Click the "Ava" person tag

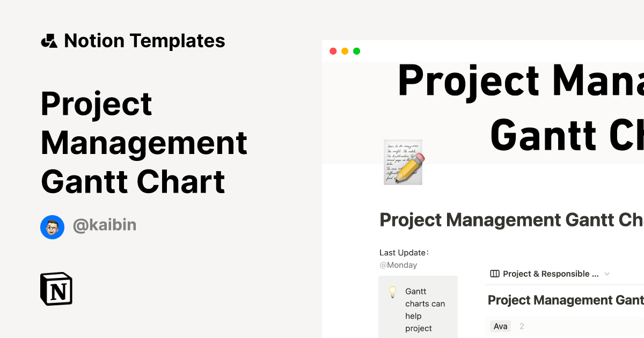[x=500, y=326]
